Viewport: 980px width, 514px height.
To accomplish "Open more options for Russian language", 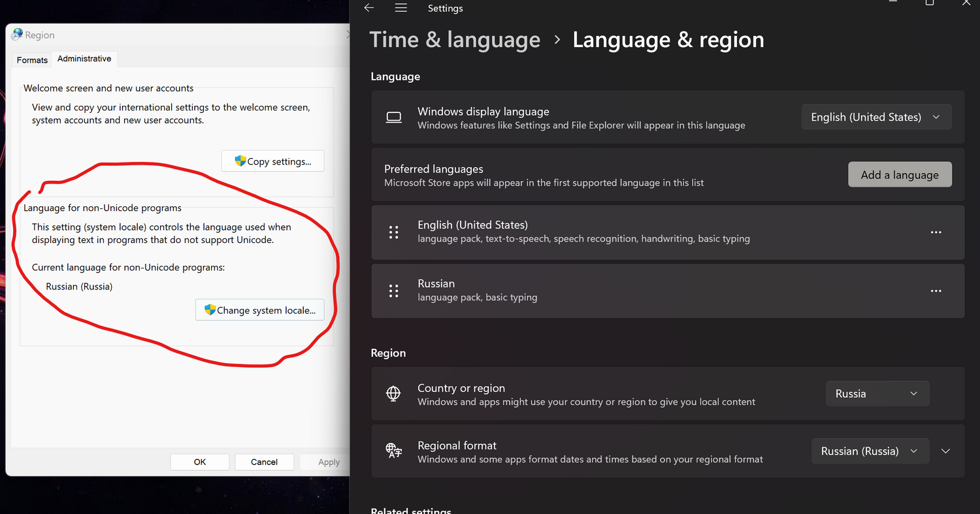I will coord(936,291).
